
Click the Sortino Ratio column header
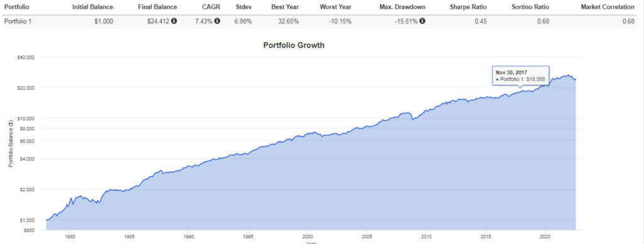point(530,7)
